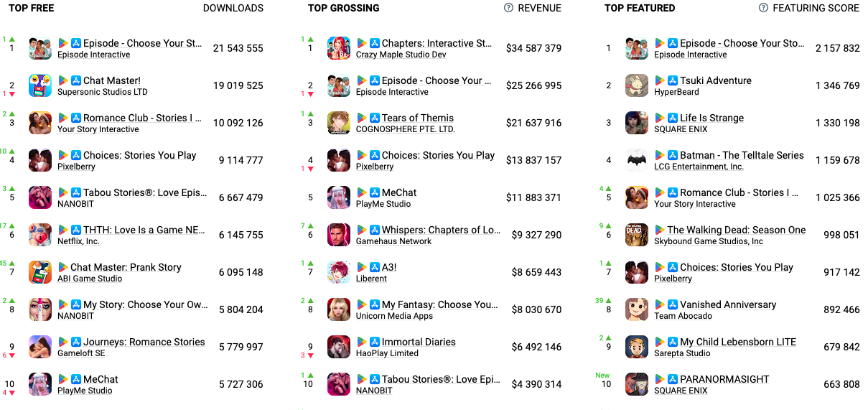
Task: Click the Batman Telltale Series app icon
Action: [x=637, y=160]
